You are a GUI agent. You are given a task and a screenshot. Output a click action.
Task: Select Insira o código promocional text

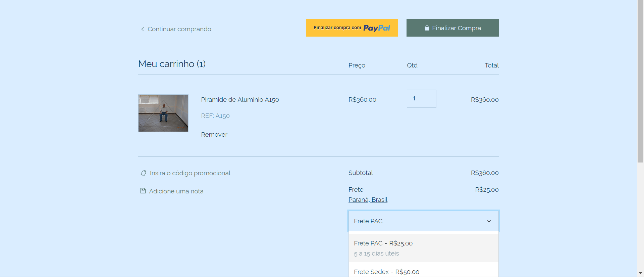click(x=190, y=173)
